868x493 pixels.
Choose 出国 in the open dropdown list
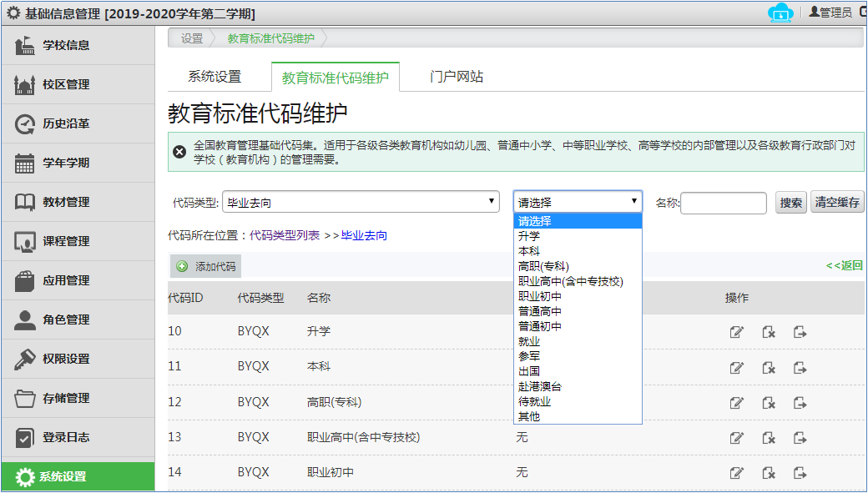click(x=529, y=371)
